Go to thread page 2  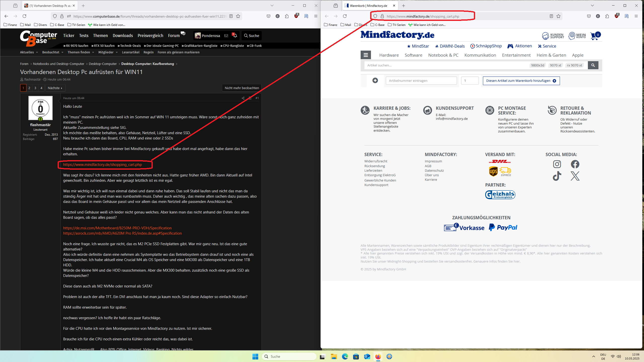coord(29,88)
